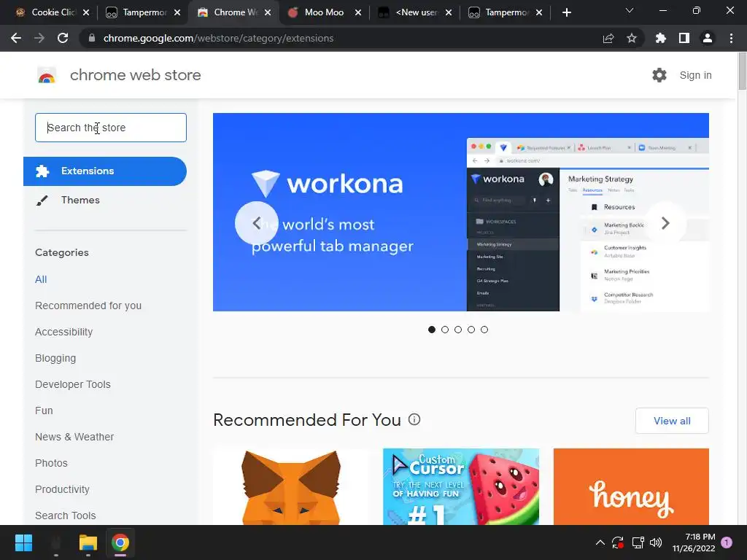747x560 pixels.
Task: Click the Chrome Web Store logo
Action: point(47,75)
